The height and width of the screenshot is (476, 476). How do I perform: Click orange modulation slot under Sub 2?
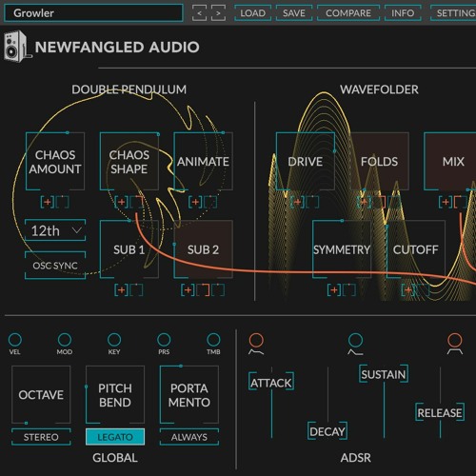tap(203, 289)
